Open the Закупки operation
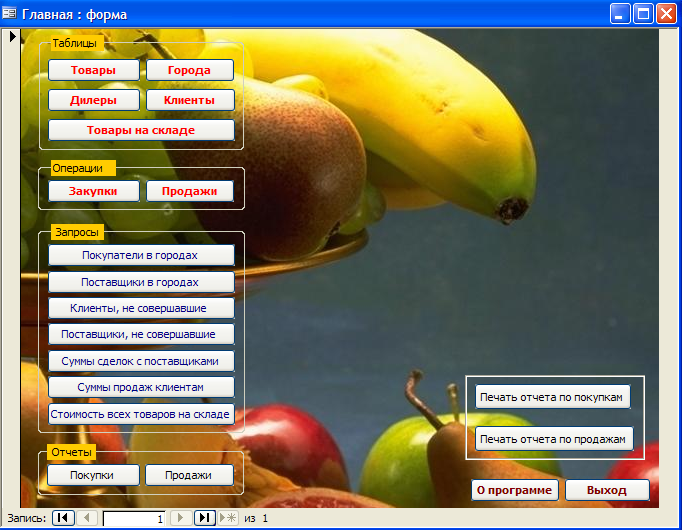Viewport: 682px width, 530px height. (94, 191)
